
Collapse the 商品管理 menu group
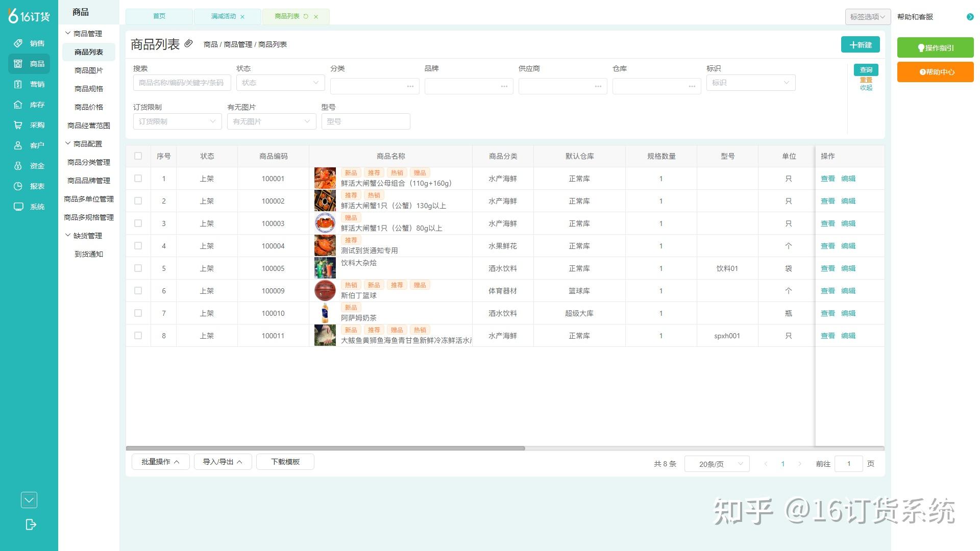click(84, 34)
